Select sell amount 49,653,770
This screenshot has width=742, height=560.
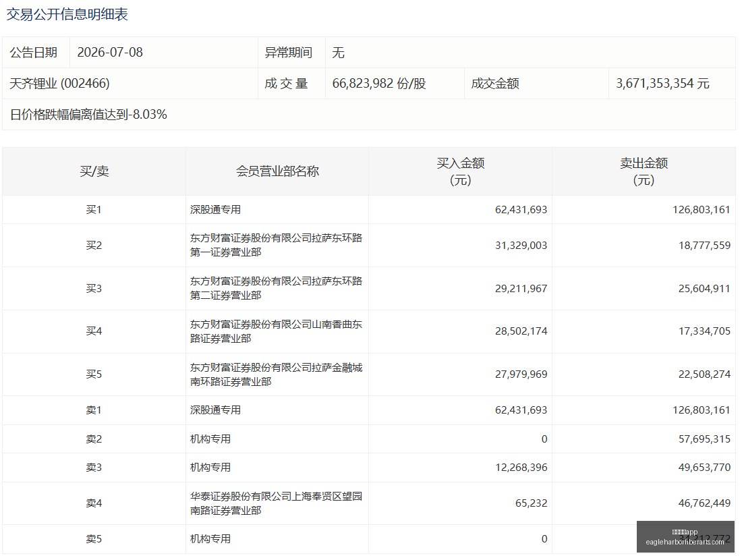[705, 467]
